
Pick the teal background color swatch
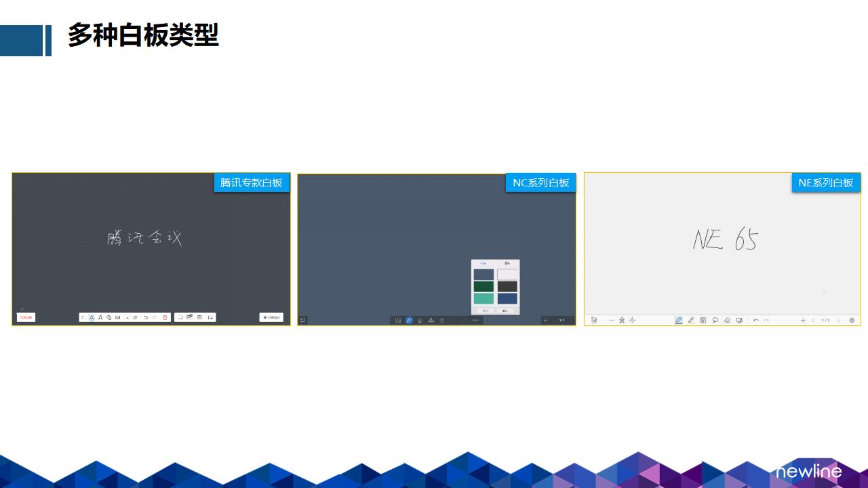pyautogui.click(x=484, y=299)
